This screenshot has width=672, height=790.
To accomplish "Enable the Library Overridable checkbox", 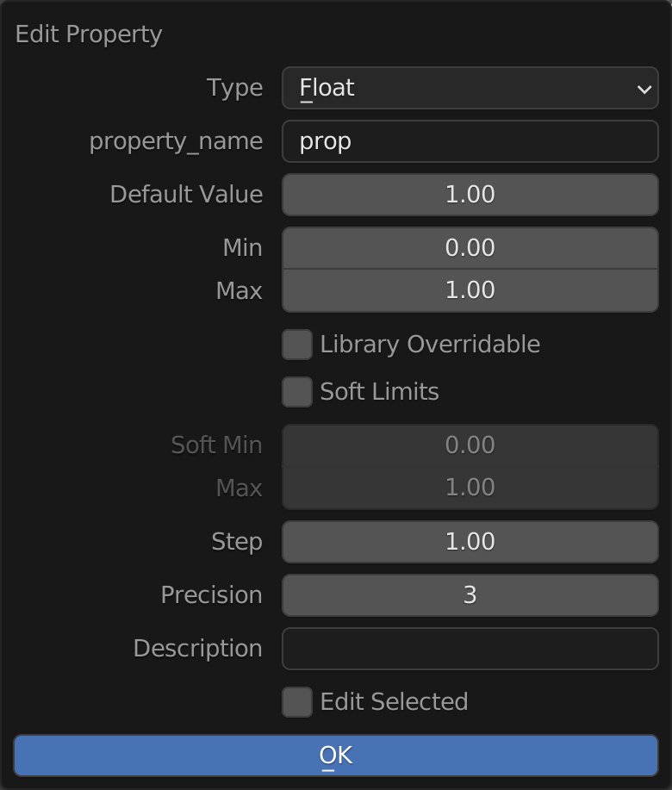I will tap(297, 345).
